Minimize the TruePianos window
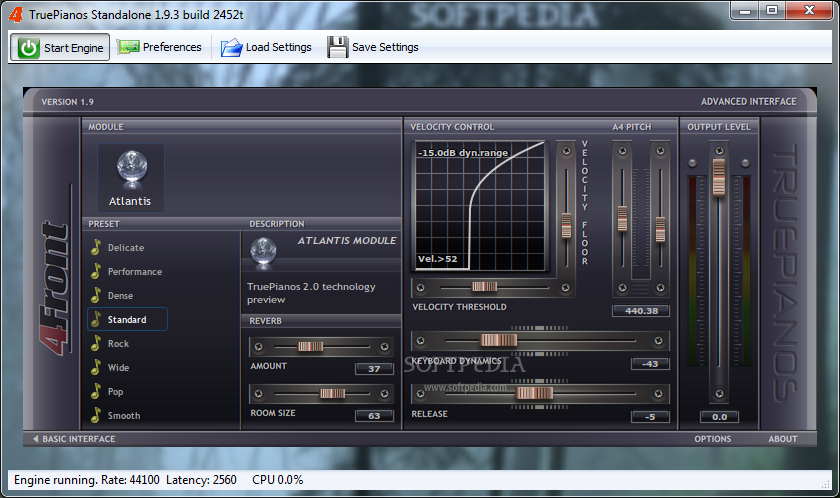This screenshot has height=498, width=840. pyautogui.click(x=745, y=10)
